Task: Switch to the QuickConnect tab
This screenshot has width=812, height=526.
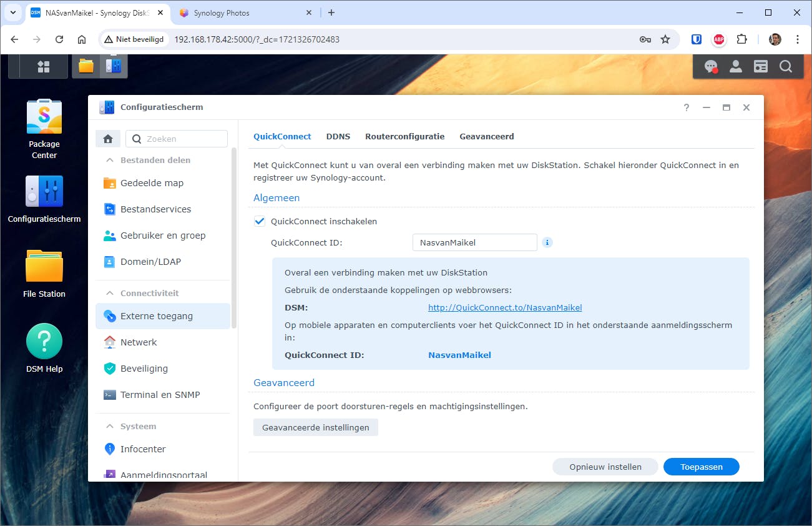Action: (x=282, y=136)
